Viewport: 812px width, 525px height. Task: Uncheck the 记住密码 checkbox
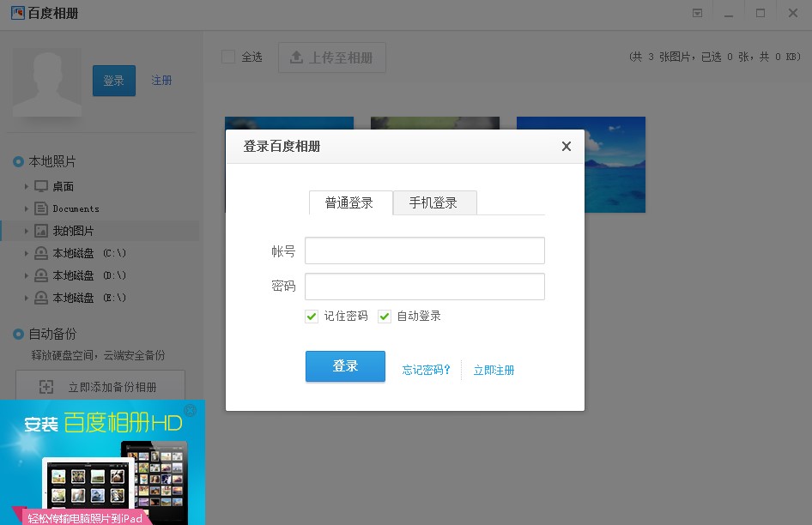tap(312, 317)
